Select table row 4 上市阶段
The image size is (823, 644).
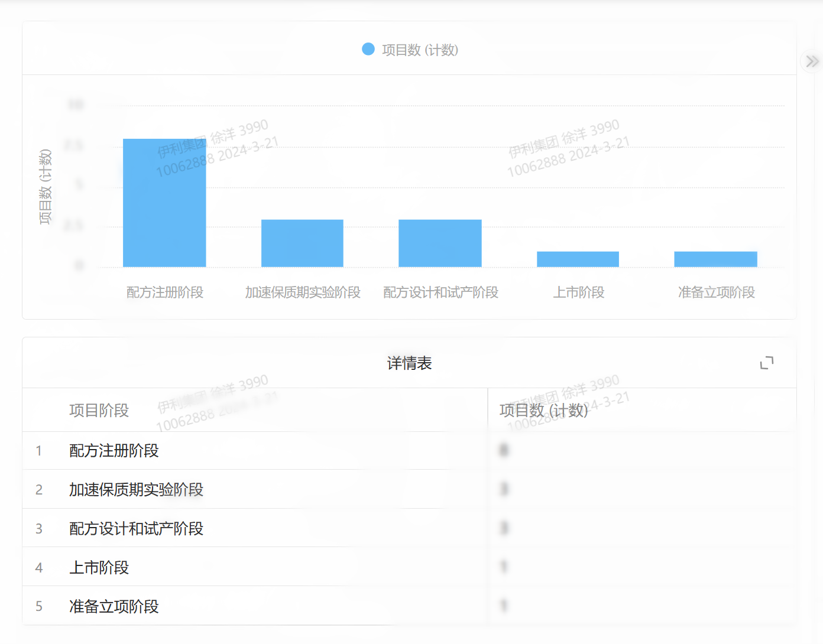(x=409, y=567)
